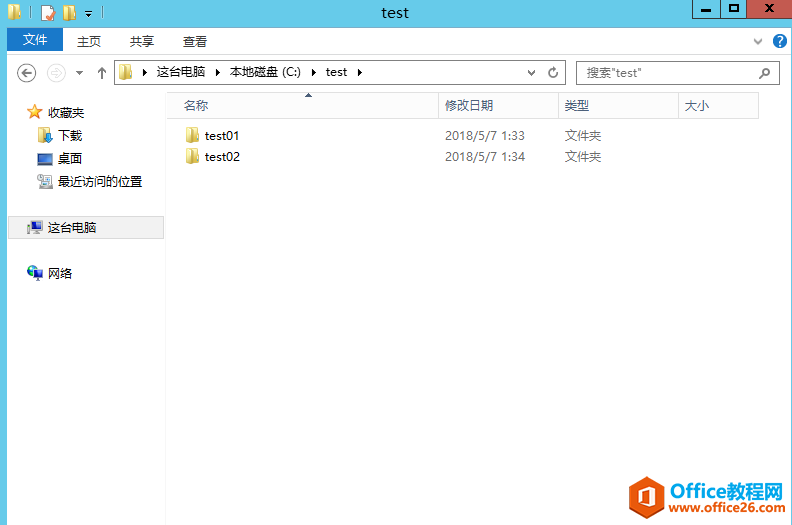Sort by the 修改日期 column header
The width and height of the screenshot is (792, 525).
coord(499,106)
